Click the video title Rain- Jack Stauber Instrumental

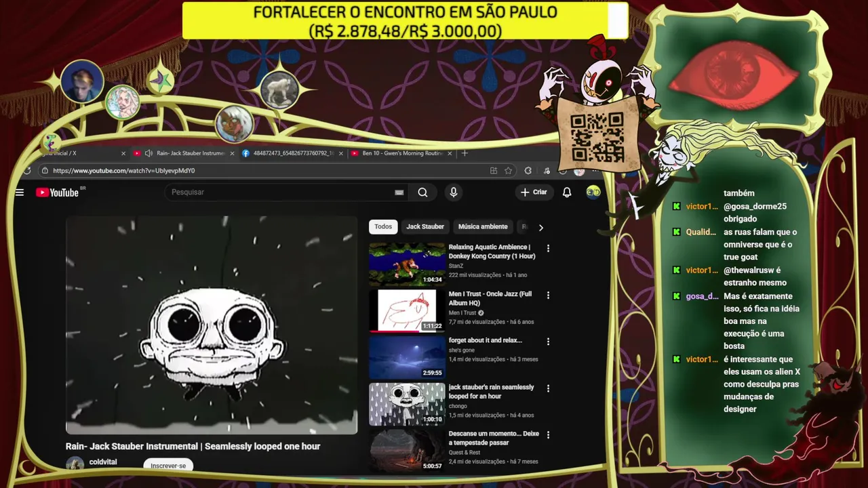tap(193, 447)
